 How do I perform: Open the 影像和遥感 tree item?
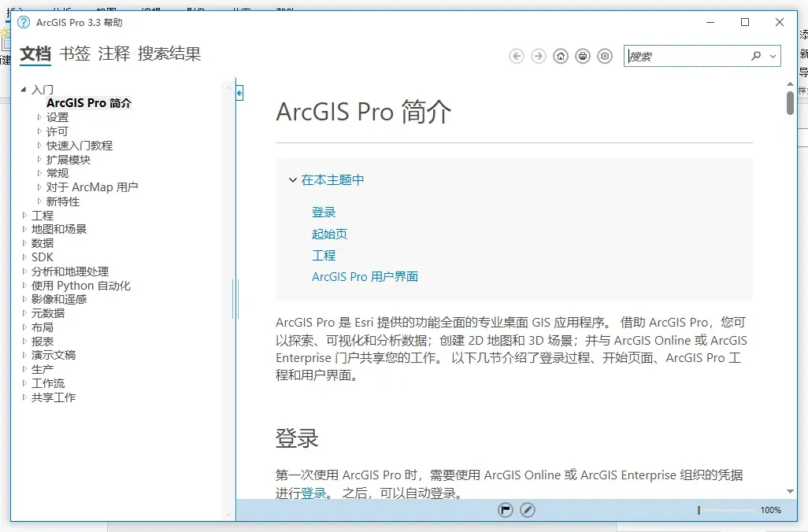pyautogui.click(x=59, y=299)
